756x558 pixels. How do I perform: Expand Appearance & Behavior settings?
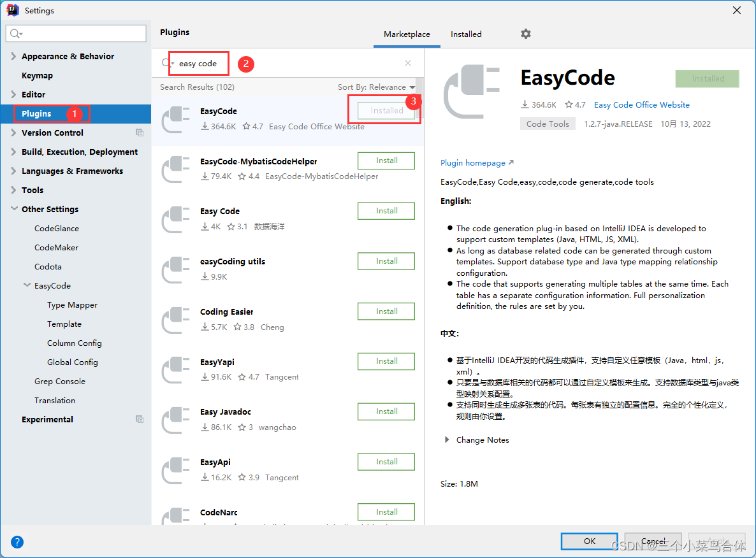pyautogui.click(x=13, y=56)
